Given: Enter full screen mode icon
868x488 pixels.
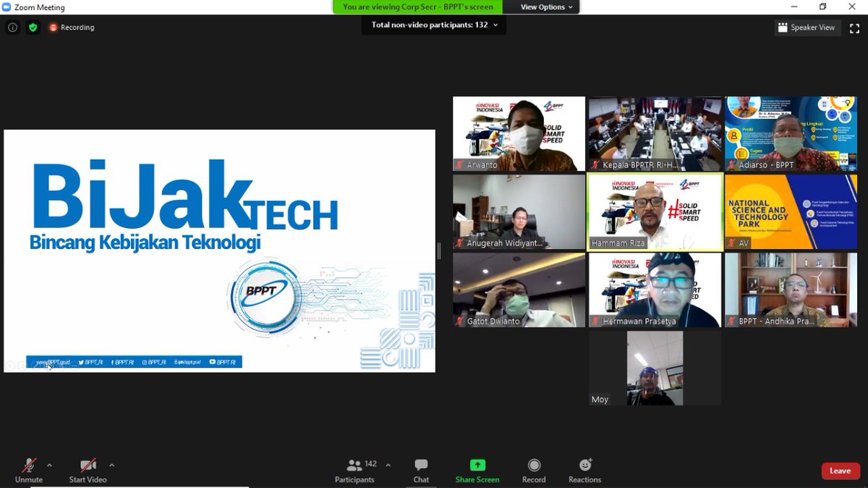Looking at the screenshot, I should pos(854,28).
